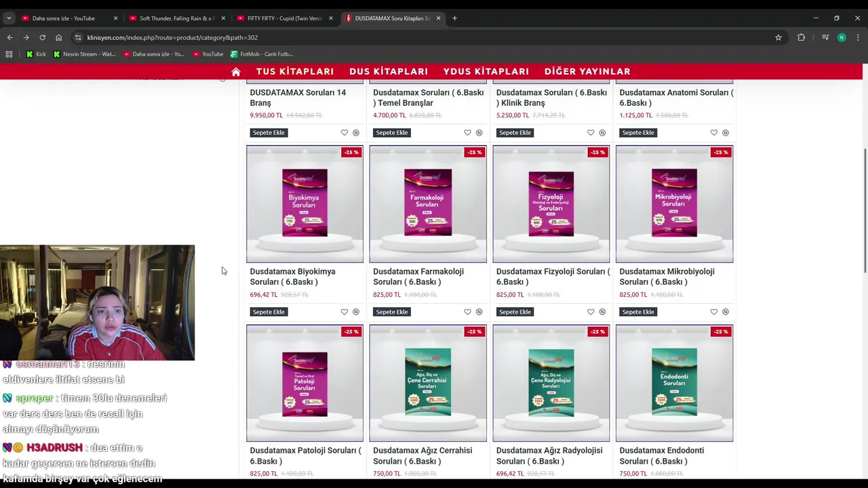Add Mikrobiyoloji Soruları to wishlist heart
Image resolution: width=868 pixels, height=488 pixels.
[x=714, y=312]
